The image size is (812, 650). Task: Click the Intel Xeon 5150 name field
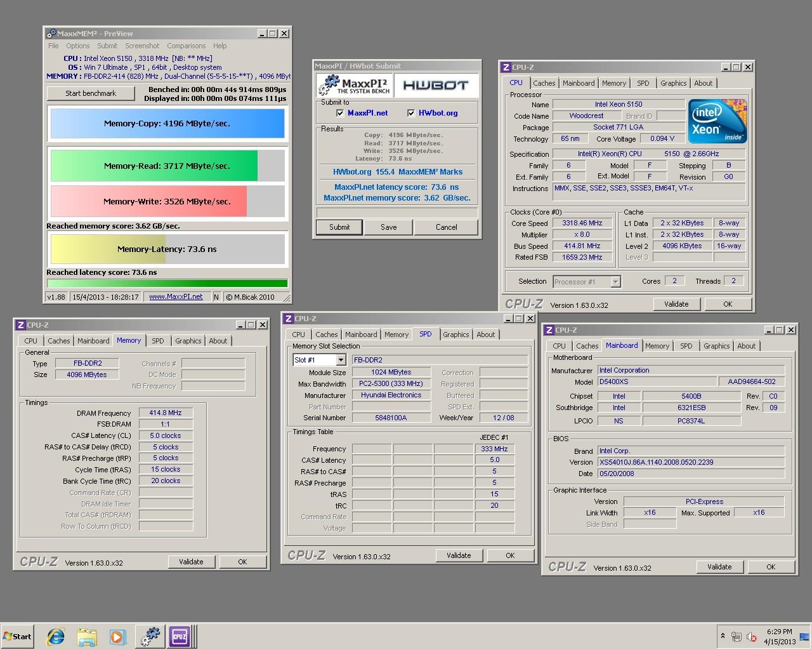[x=619, y=105]
